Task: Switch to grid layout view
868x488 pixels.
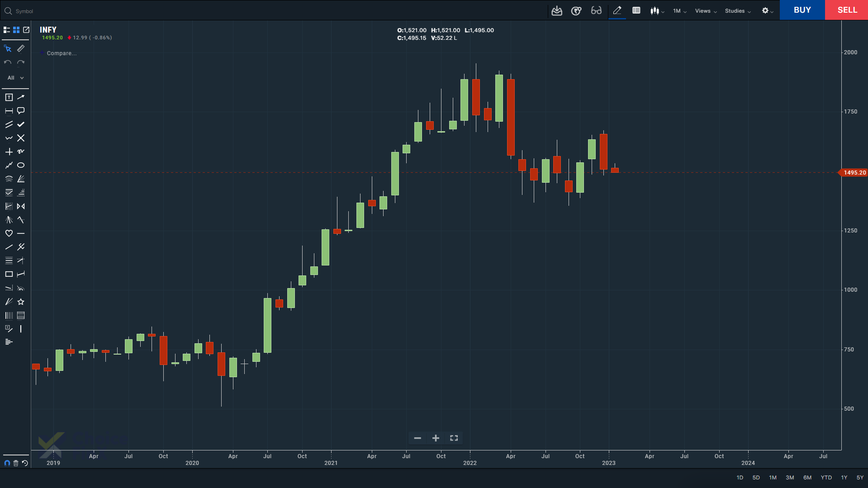Action: 16,30
